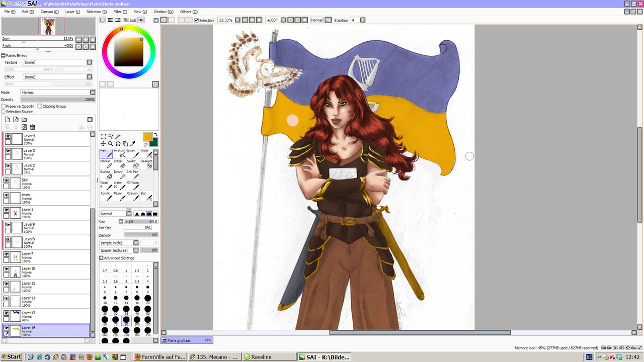Switch to the Raveline taskbar window
This screenshot has height=362, width=644.
pyautogui.click(x=269, y=357)
